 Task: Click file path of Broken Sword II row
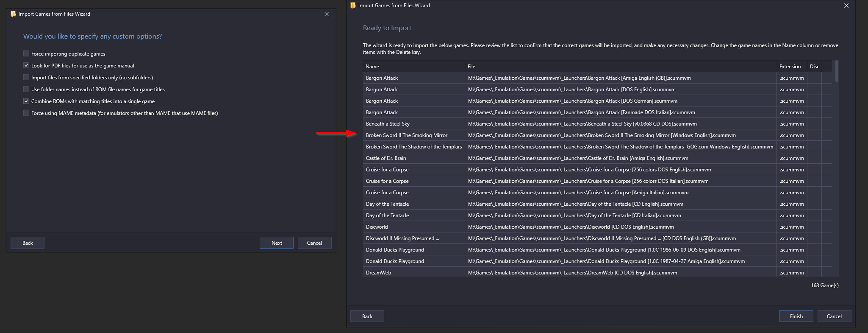[x=621, y=135]
